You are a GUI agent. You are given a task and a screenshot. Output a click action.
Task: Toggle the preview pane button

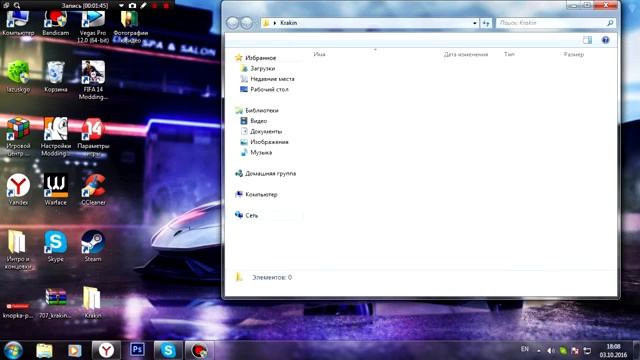tap(587, 40)
